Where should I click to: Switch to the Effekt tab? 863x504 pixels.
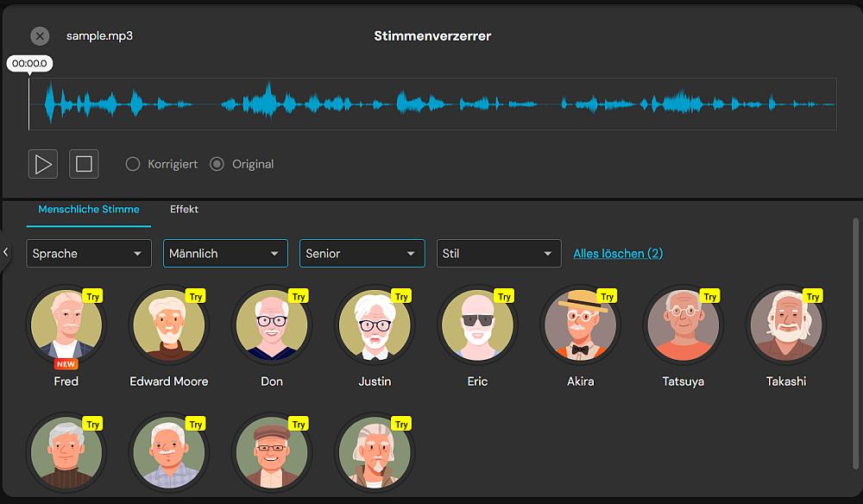pyautogui.click(x=184, y=209)
